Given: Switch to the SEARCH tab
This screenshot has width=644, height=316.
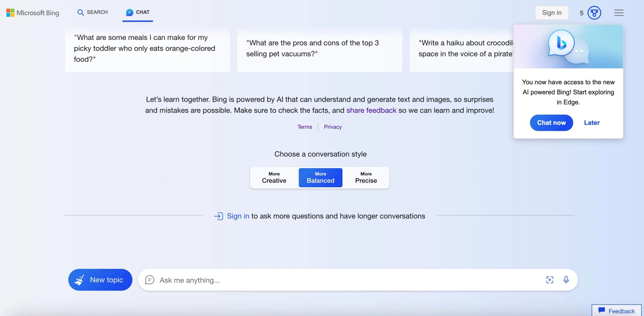Looking at the screenshot, I should [x=93, y=12].
